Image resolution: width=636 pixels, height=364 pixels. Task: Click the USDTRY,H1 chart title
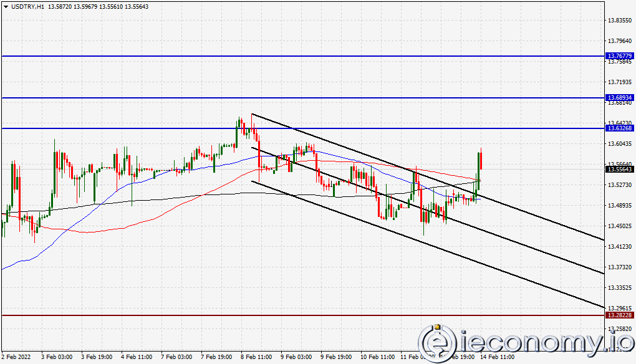pyautogui.click(x=28, y=6)
